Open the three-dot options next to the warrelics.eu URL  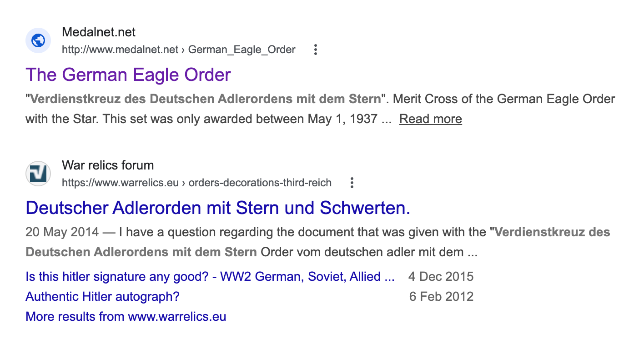(x=352, y=183)
